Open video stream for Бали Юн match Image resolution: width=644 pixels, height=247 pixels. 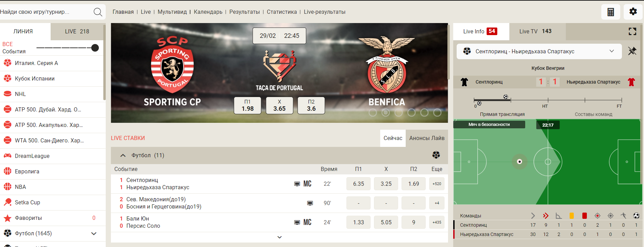(x=297, y=222)
